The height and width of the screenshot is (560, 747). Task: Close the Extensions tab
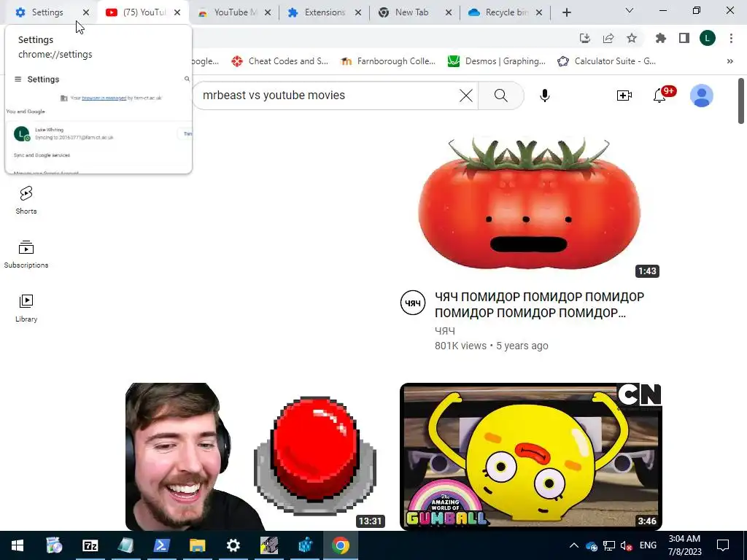358,12
